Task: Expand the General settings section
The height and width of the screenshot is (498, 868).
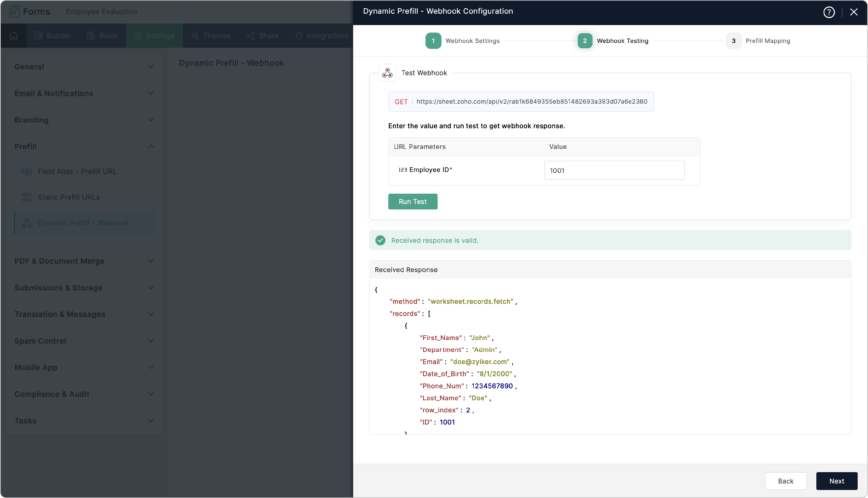Action: tap(151, 66)
